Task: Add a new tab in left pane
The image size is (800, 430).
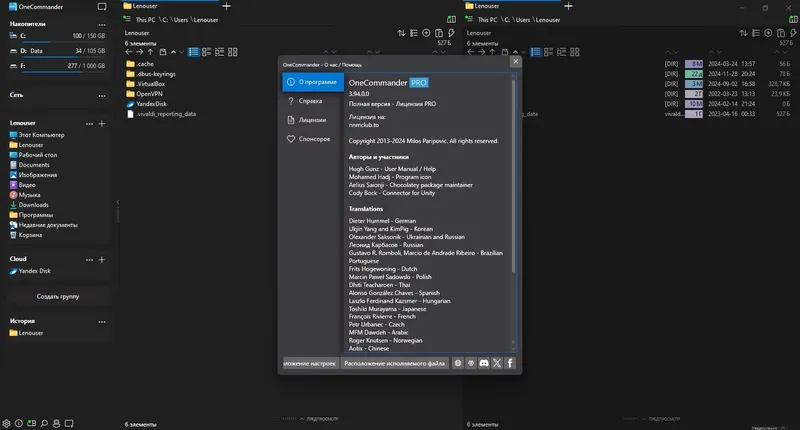Action: pyautogui.click(x=227, y=6)
